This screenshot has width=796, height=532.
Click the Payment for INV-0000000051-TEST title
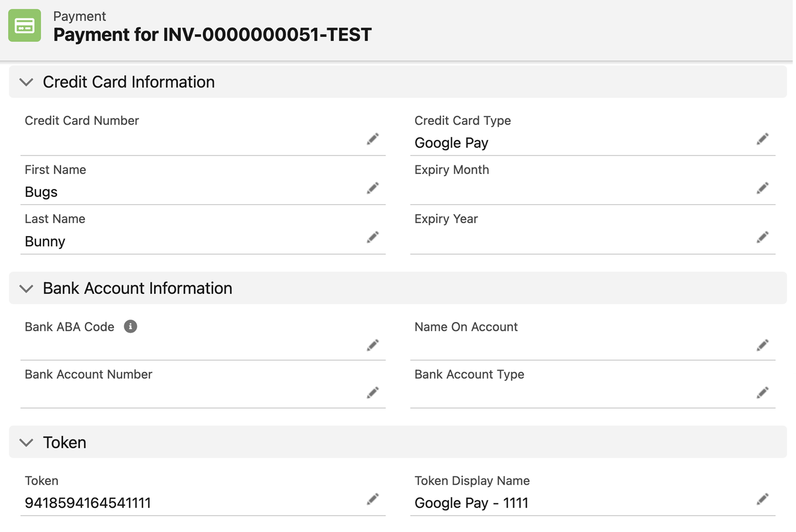pyautogui.click(x=212, y=35)
